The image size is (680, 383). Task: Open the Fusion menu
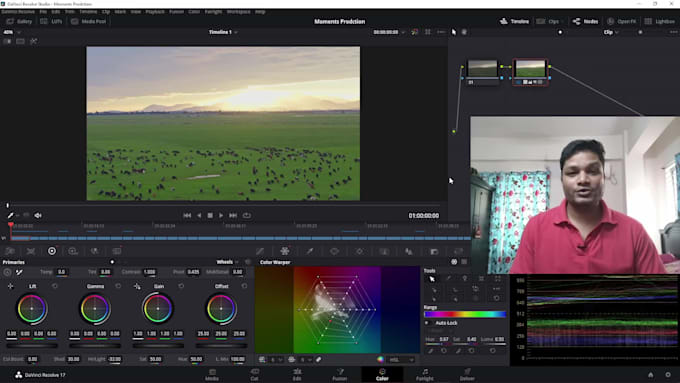(x=176, y=12)
